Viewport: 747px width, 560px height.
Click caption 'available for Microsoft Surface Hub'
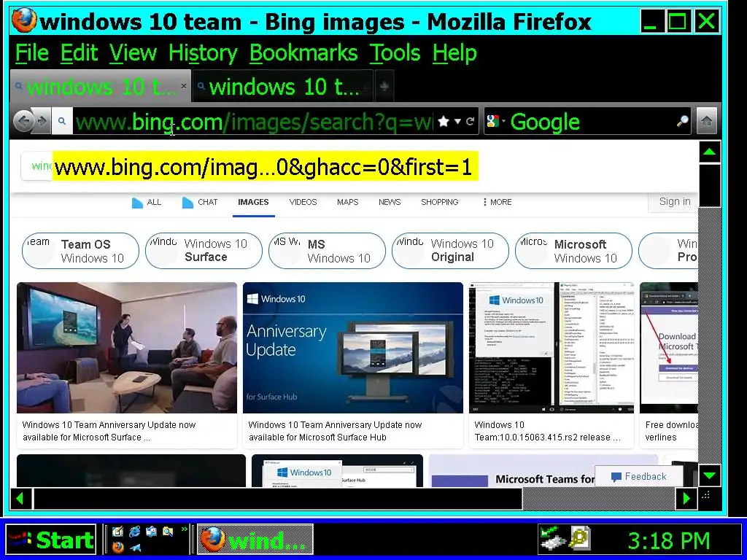click(x=317, y=437)
